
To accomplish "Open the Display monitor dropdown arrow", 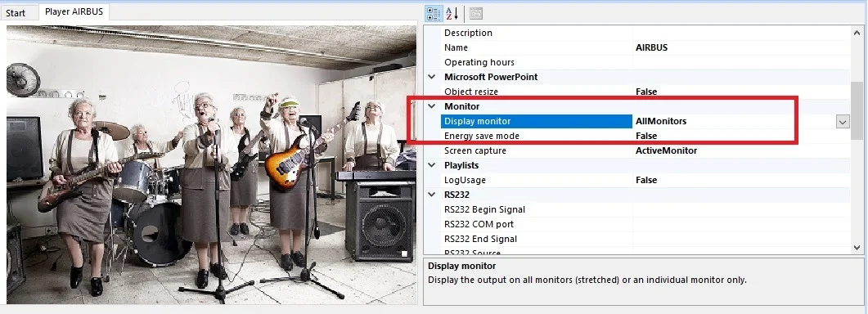I will point(843,121).
